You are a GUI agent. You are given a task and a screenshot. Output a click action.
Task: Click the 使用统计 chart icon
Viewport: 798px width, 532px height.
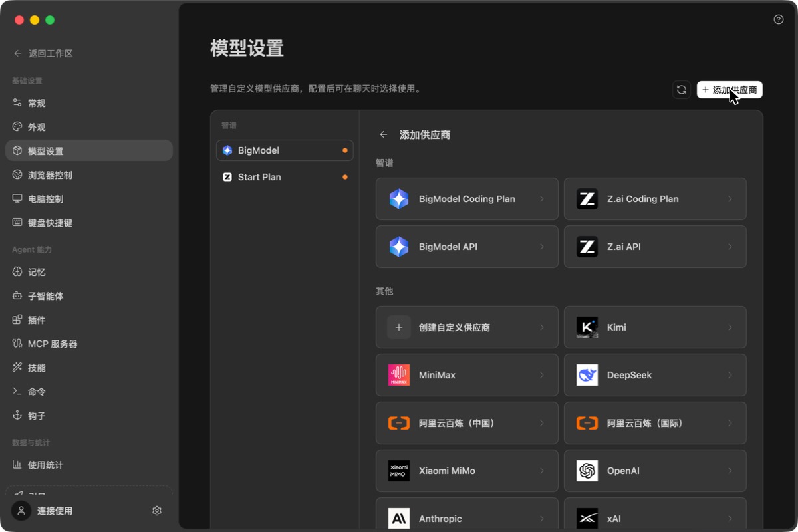(x=17, y=465)
